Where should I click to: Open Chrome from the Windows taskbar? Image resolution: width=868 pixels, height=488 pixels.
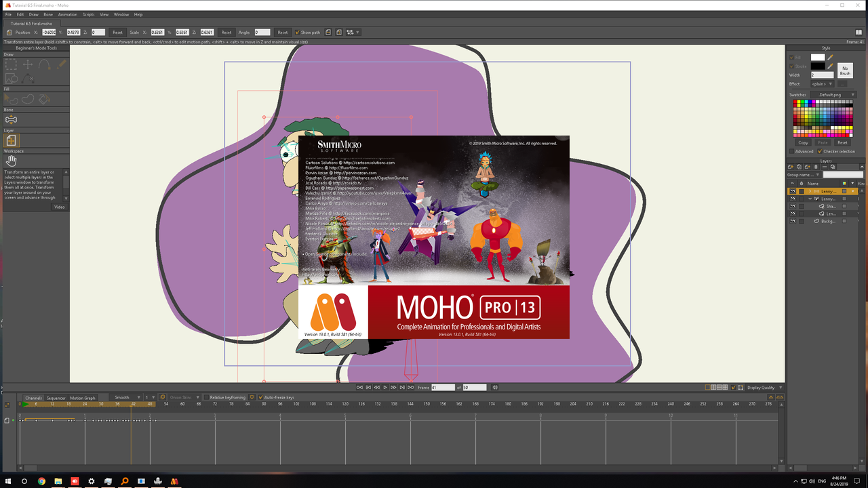coord(41,481)
